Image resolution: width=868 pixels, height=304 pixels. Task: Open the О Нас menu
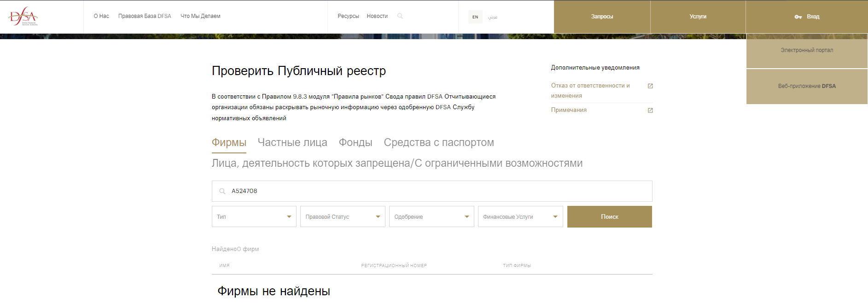(x=101, y=16)
